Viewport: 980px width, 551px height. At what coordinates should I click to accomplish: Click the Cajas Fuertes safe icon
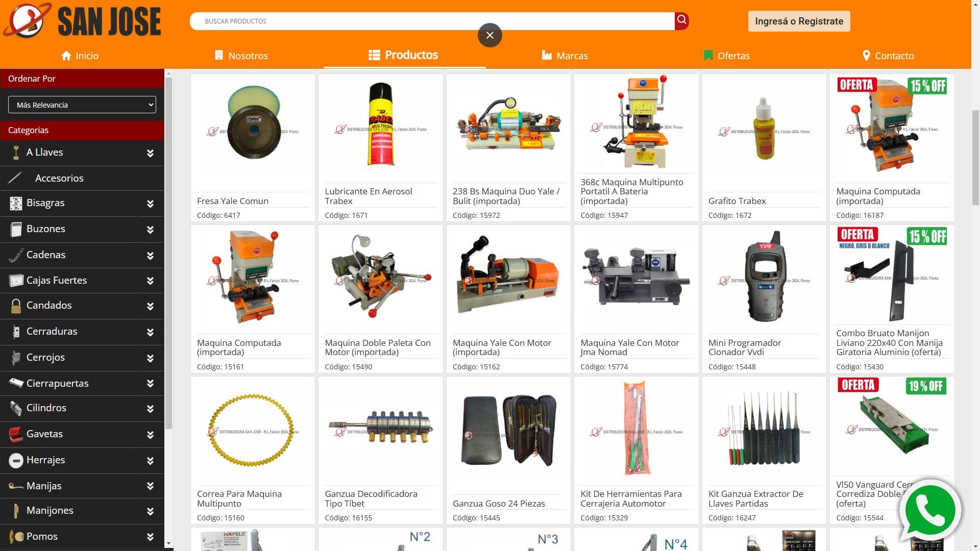[16, 281]
